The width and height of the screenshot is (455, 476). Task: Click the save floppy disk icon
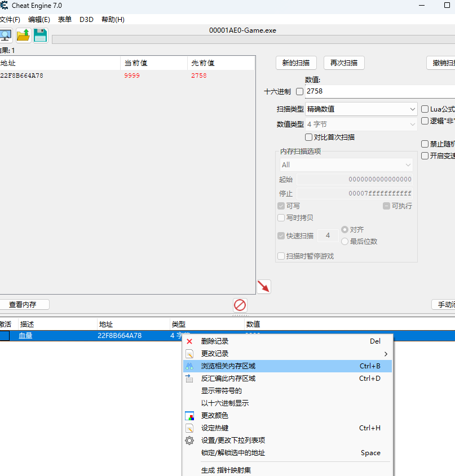click(x=41, y=35)
